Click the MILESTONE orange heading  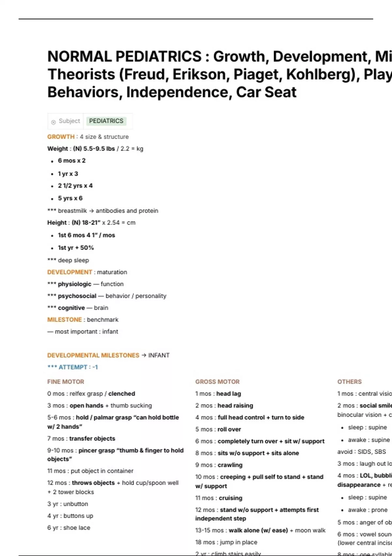(64, 320)
